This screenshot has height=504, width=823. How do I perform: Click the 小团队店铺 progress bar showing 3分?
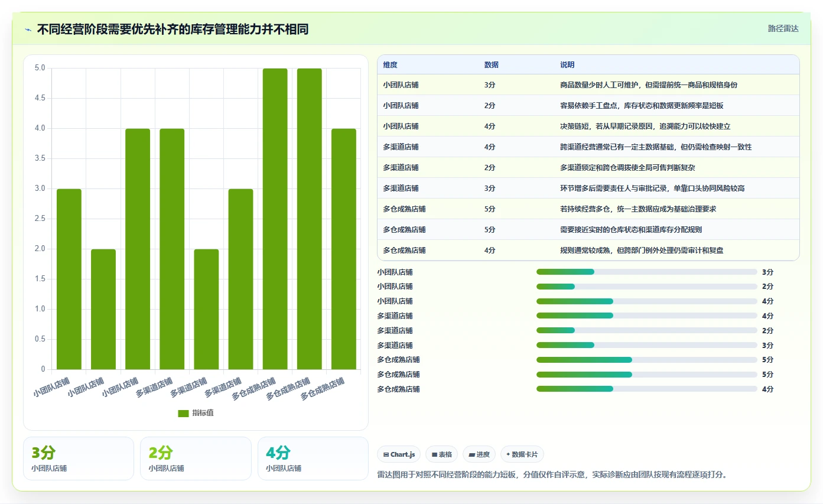pos(647,272)
